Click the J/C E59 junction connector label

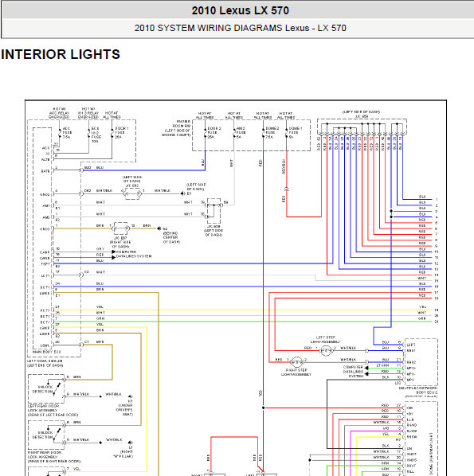tap(362, 116)
